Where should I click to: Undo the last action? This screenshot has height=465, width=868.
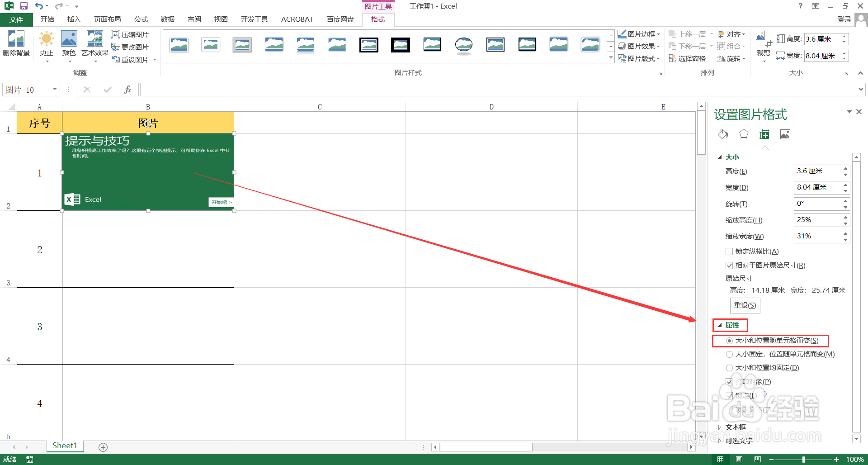39,6
